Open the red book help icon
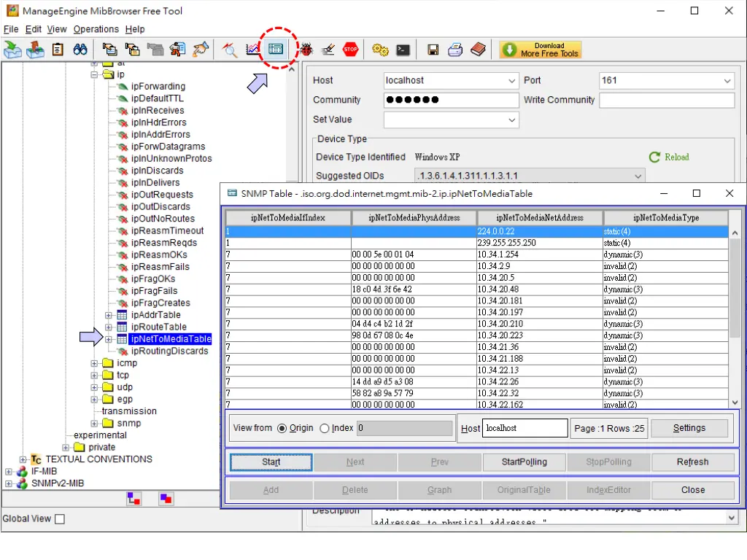Screen dimensions: 747x560 479,49
